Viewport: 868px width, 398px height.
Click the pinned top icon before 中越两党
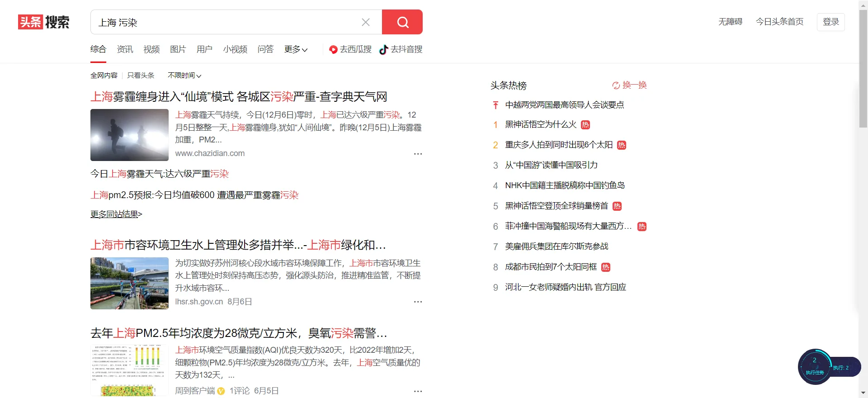[x=495, y=105]
